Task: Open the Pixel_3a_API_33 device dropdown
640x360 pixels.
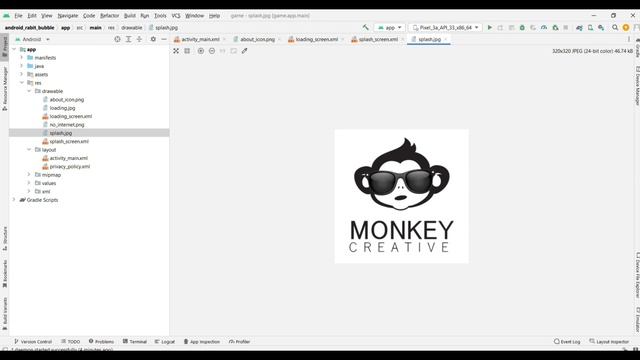Action: (445, 27)
